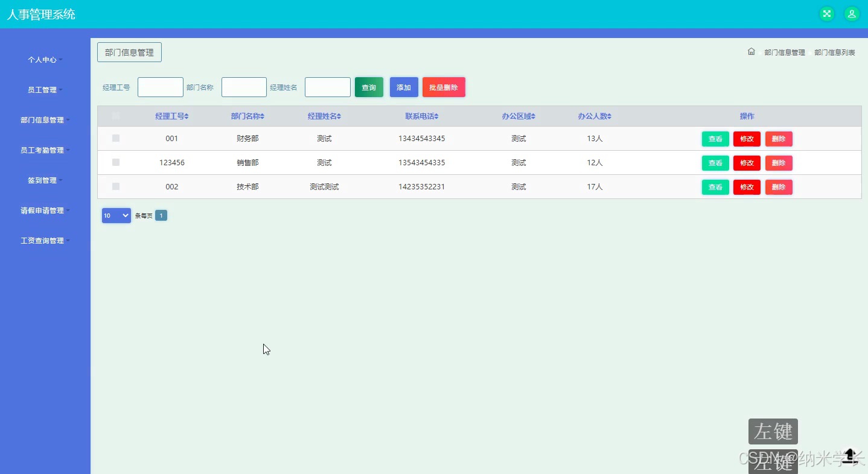Open the page size dropdown showing 10
This screenshot has height=474, width=868.
pos(116,215)
